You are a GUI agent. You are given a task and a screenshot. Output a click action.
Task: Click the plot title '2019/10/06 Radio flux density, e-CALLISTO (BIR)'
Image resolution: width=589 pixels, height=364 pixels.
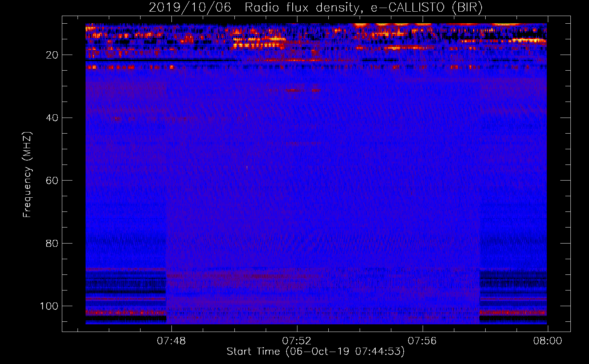tap(316, 8)
